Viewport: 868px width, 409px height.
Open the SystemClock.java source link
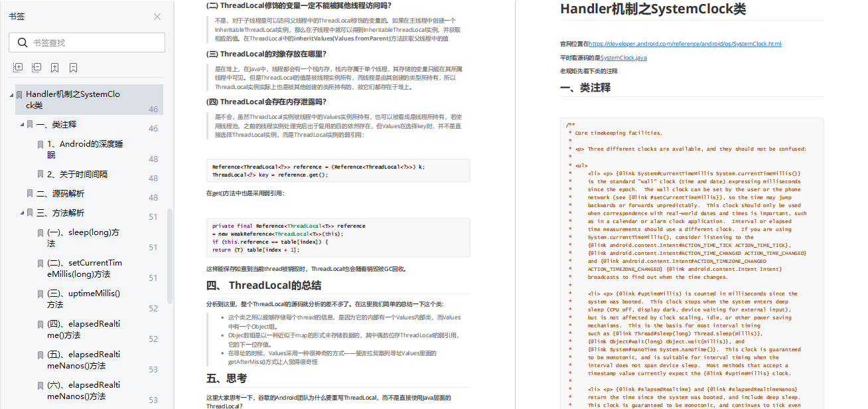click(624, 58)
